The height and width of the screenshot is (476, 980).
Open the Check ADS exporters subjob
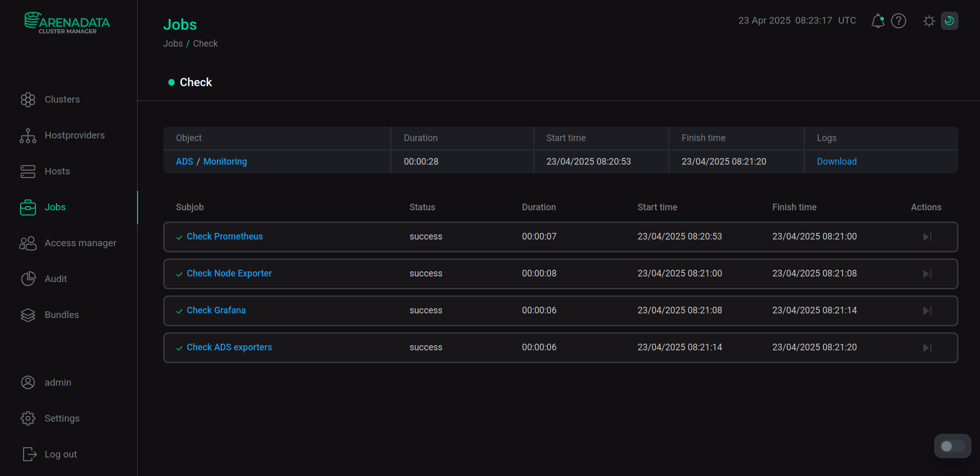pos(229,347)
